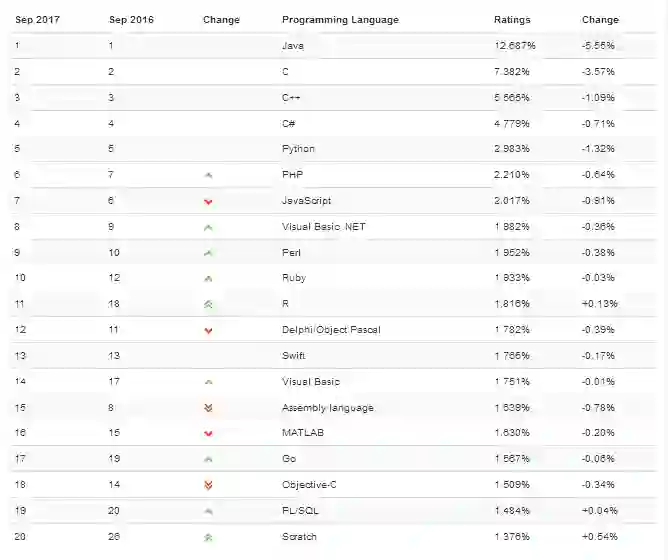The height and width of the screenshot is (560, 668).
Task: Click the double red down arrow for Assembly language
Action: 208,408
